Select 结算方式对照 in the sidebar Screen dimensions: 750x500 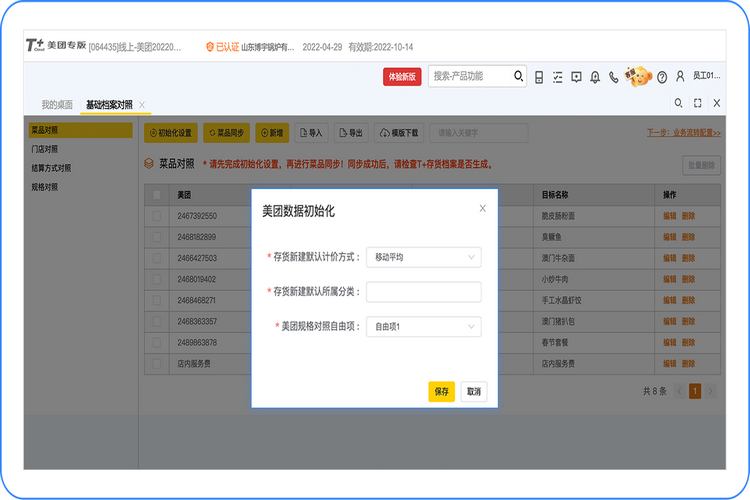(51, 168)
